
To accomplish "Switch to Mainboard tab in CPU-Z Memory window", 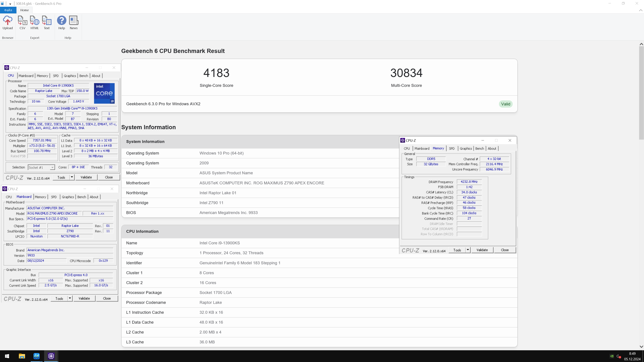I will 422,148.
